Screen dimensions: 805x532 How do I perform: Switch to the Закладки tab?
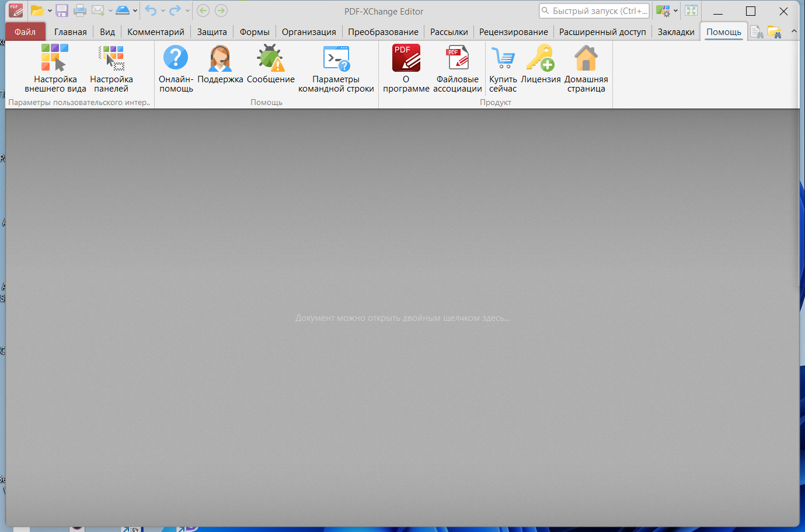(676, 32)
